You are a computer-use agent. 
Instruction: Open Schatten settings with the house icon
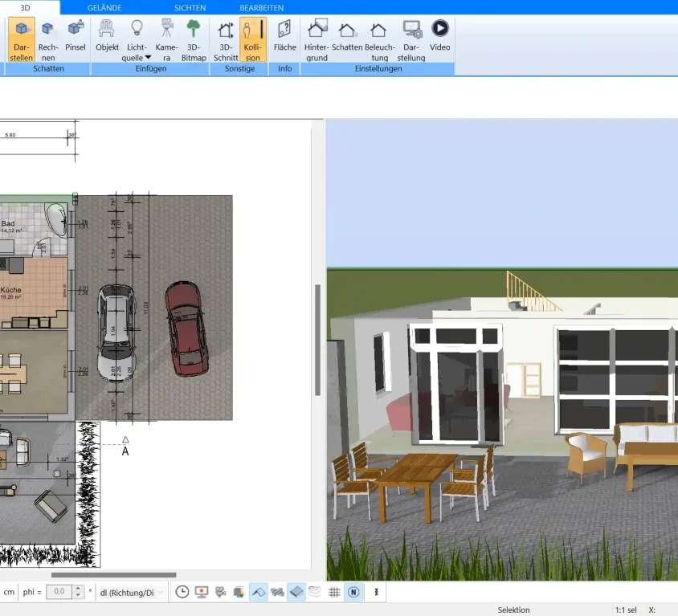tap(347, 35)
